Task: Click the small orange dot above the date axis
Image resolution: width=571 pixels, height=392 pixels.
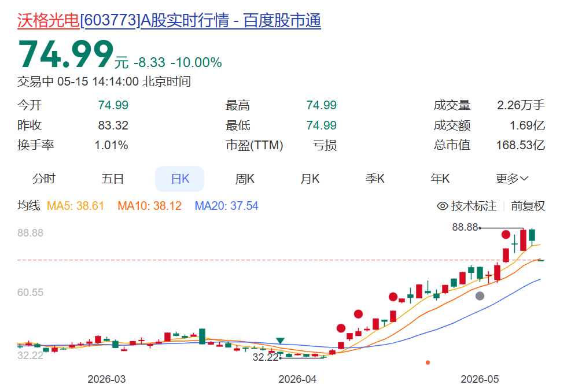Action: tap(428, 363)
